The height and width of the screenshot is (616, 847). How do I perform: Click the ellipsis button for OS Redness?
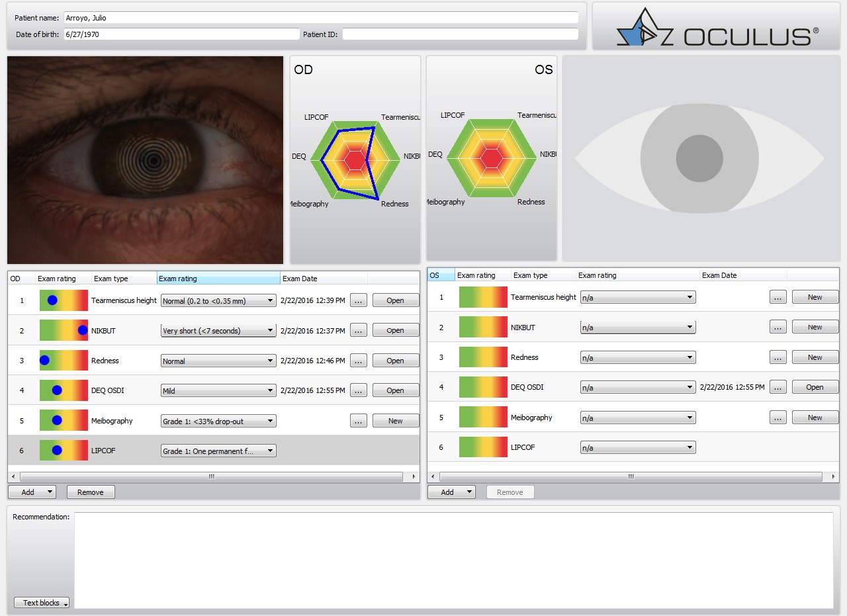point(778,357)
